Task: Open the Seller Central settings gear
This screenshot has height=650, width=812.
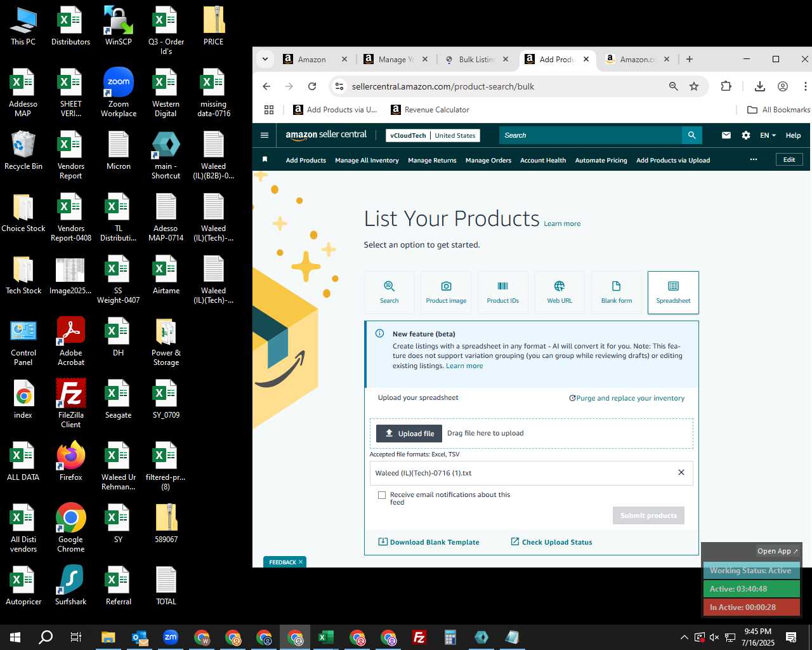Action: (746, 135)
